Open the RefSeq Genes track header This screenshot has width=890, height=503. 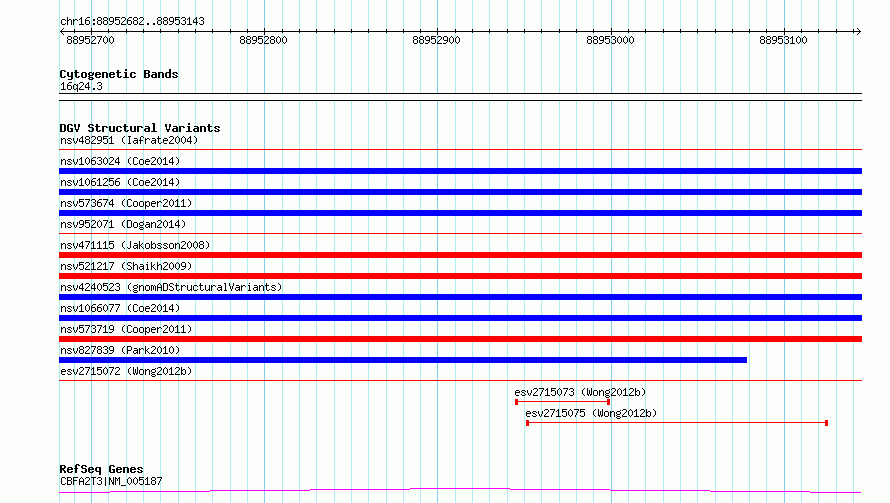(x=102, y=469)
